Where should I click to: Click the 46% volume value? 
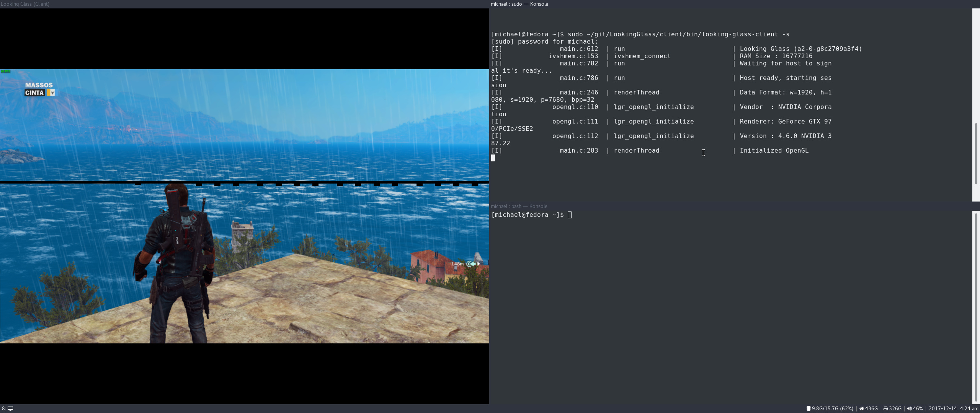pos(918,408)
